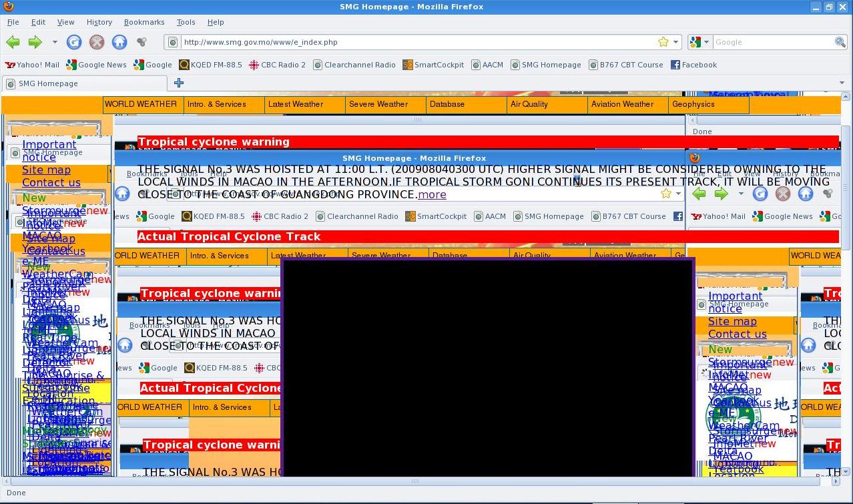Image resolution: width=853 pixels, height=504 pixels.
Task: Open Severe Weather in the topmost orange bar
Action: coord(386,104)
